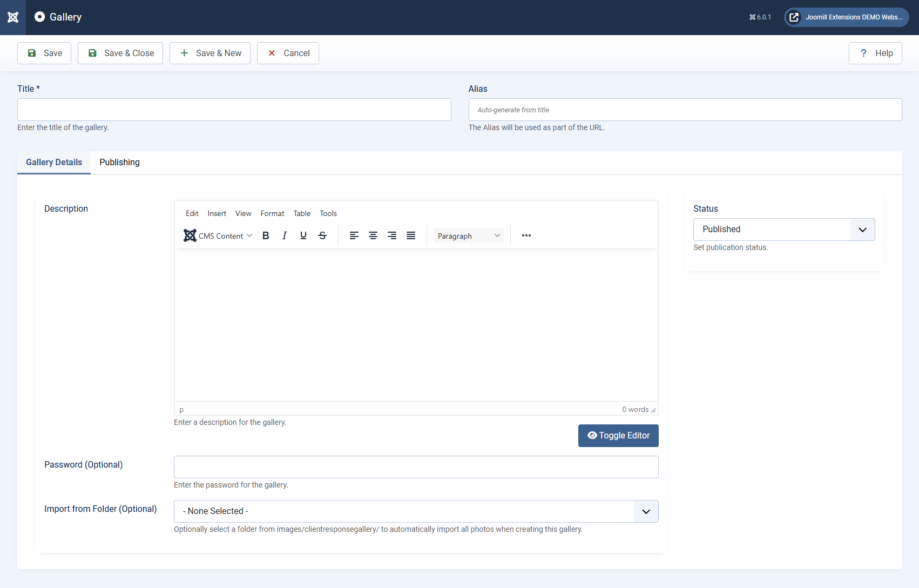The height and width of the screenshot is (588, 919).
Task: Click the Underline icon
Action: pyautogui.click(x=303, y=235)
